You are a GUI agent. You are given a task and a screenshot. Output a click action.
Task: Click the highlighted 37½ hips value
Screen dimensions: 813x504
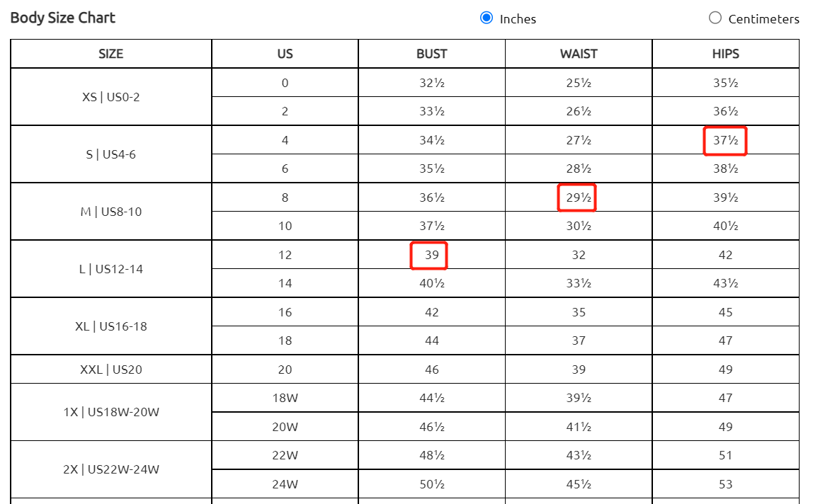coord(725,140)
